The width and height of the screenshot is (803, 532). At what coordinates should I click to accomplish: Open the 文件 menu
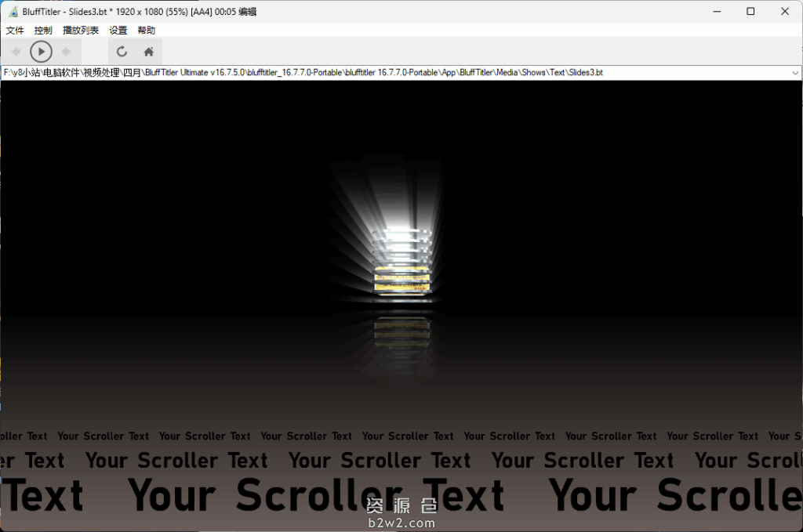15,30
